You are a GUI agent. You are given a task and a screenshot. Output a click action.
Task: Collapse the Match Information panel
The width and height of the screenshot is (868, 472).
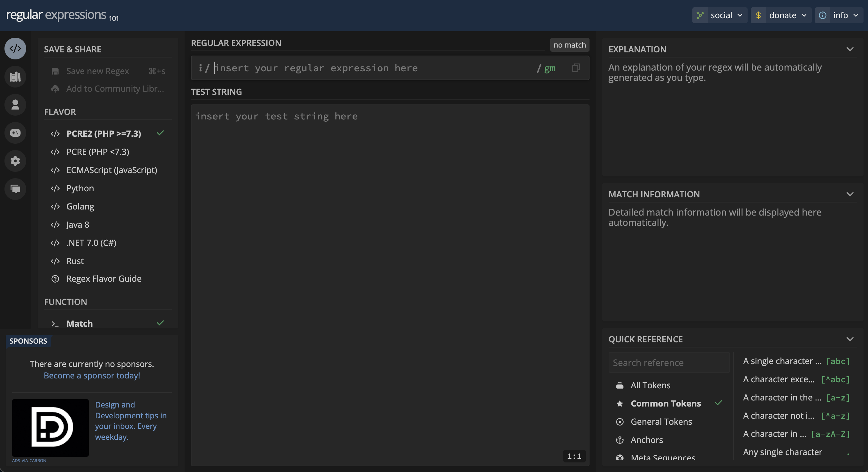click(850, 194)
